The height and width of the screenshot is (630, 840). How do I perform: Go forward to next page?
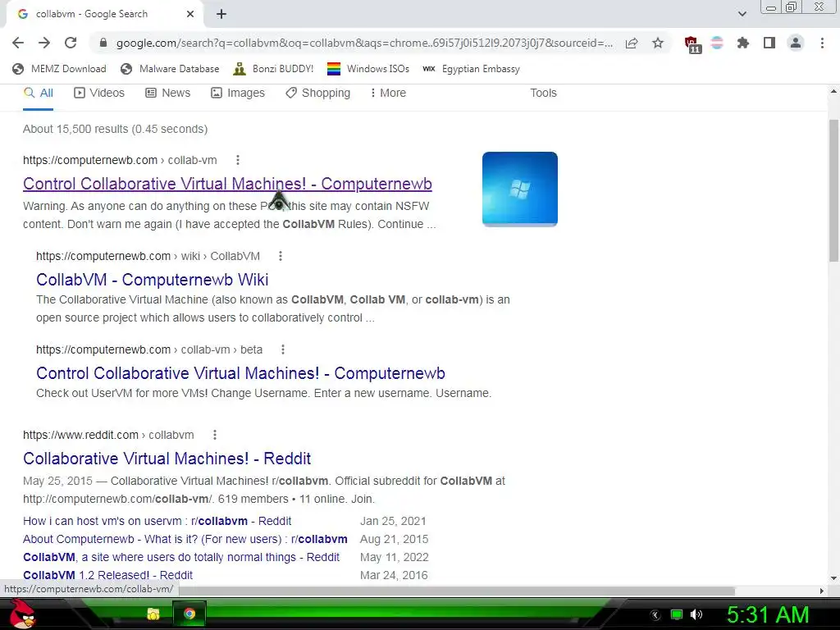(44, 43)
